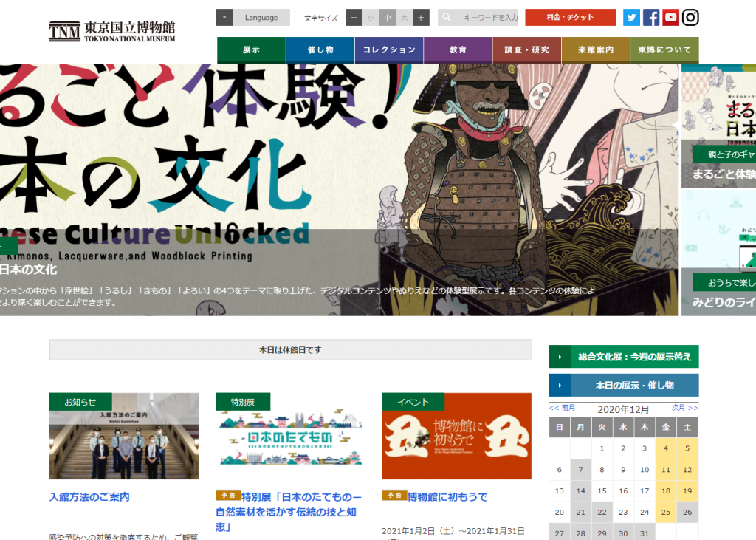Click the 2020年12月 calendar heading
This screenshot has height=540, width=756.
pyautogui.click(x=623, y=409)
